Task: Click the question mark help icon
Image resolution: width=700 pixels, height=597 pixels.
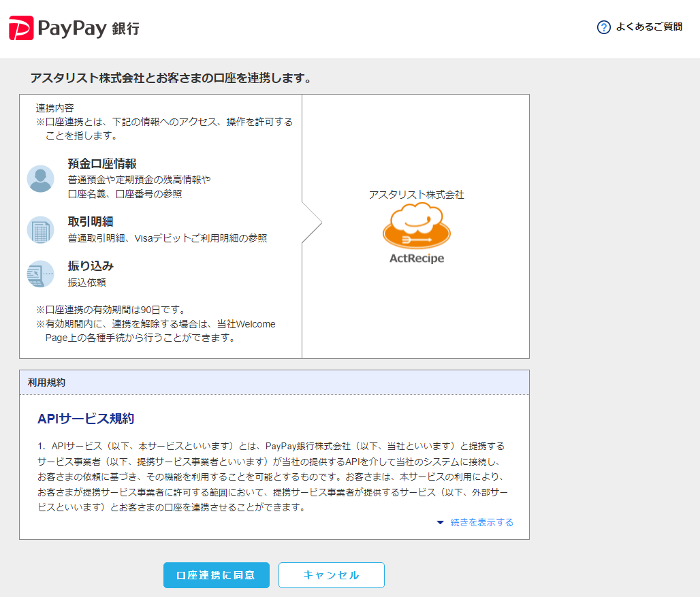Action: [603, 27]
